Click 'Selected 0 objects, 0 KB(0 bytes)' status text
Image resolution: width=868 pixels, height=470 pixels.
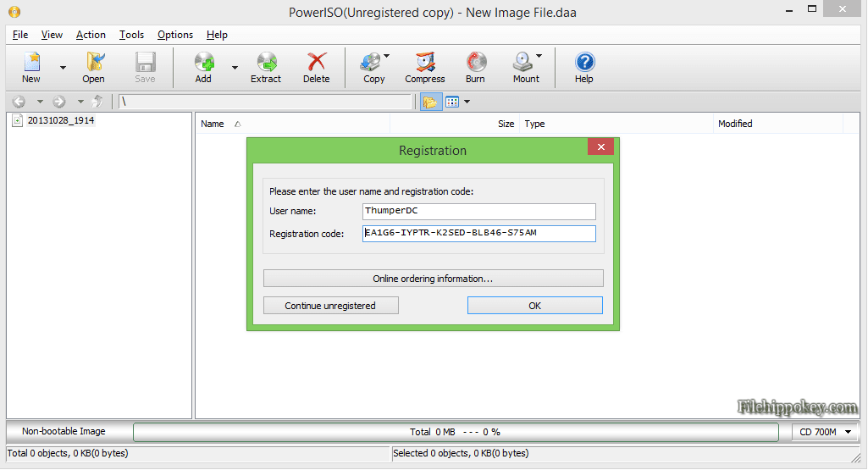(461, 453)
